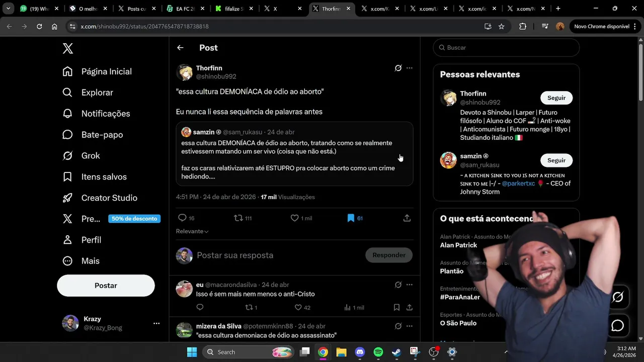Click share icon on main post
This screenshot has width=644, height=362.
[407, 218]
